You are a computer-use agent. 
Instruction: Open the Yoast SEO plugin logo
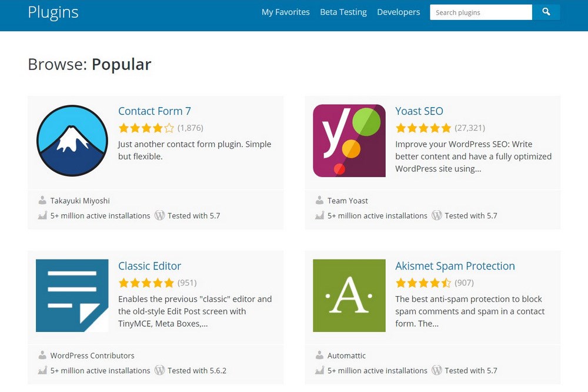349,141
